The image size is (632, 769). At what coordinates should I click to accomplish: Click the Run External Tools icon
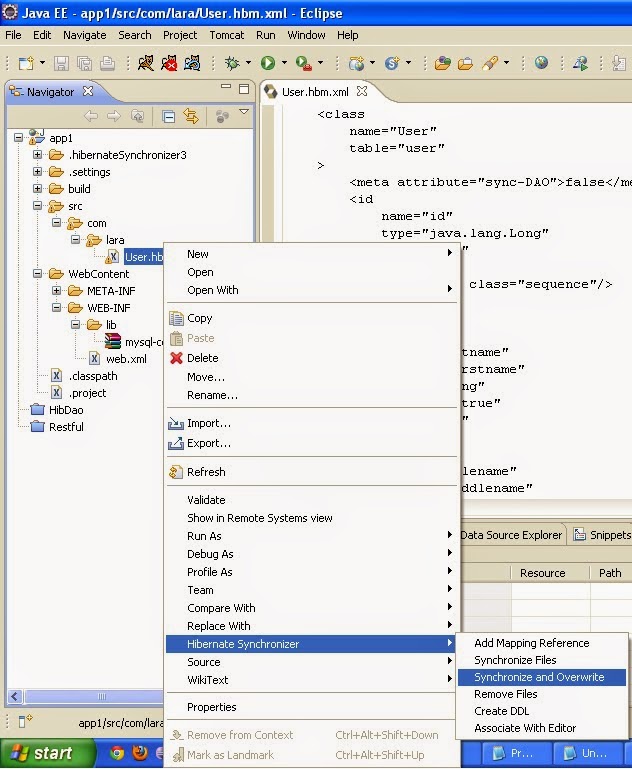click(303, 63)
